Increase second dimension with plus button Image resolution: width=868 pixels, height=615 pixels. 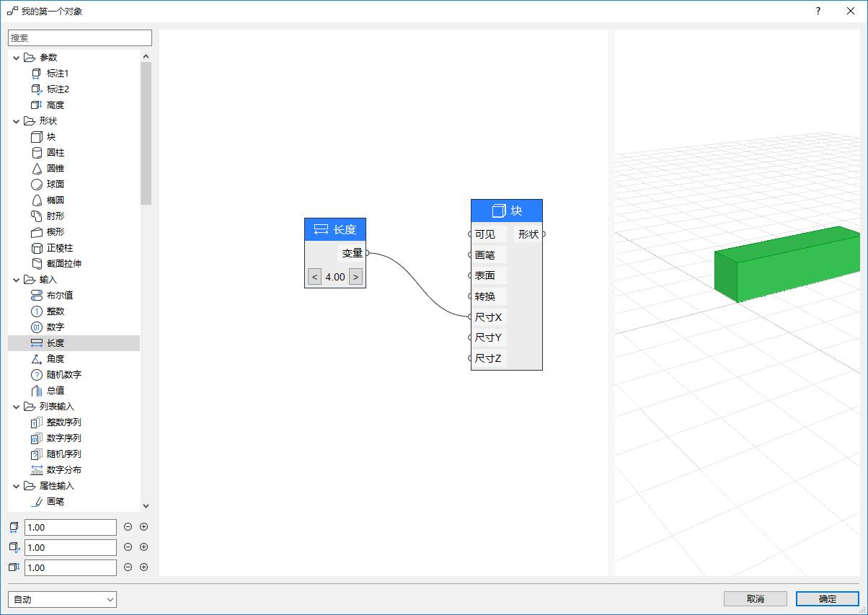coord(143,547)
